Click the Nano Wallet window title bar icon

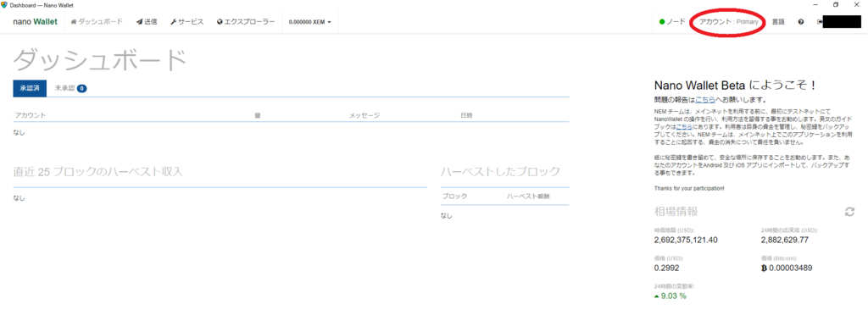[4, 4]
